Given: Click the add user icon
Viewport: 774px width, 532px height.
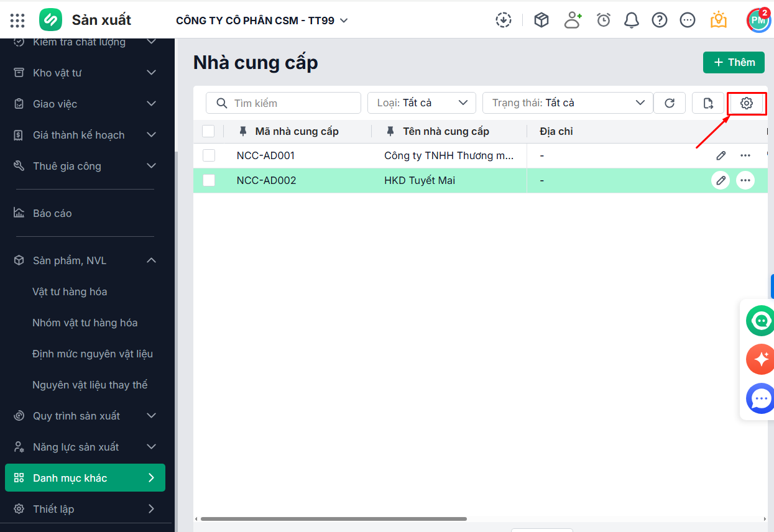Looking at the screenshot, I should (573, 20).
